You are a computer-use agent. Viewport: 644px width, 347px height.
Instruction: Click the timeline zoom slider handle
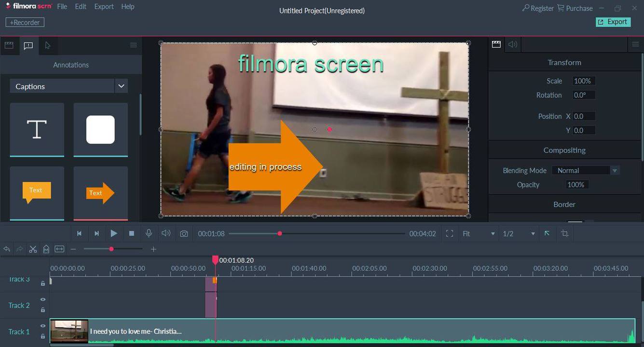pyautogui.click(x=111, y=249)
